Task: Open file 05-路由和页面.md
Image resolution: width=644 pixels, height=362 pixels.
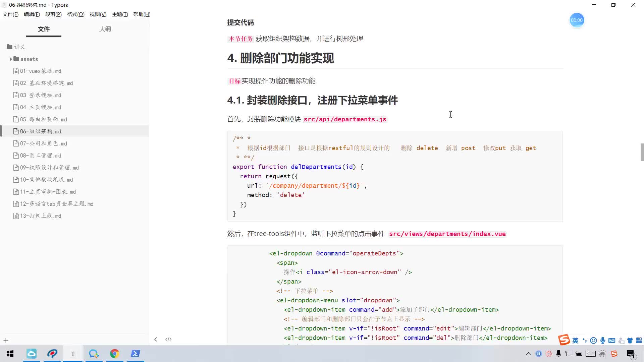Action: 40,119
